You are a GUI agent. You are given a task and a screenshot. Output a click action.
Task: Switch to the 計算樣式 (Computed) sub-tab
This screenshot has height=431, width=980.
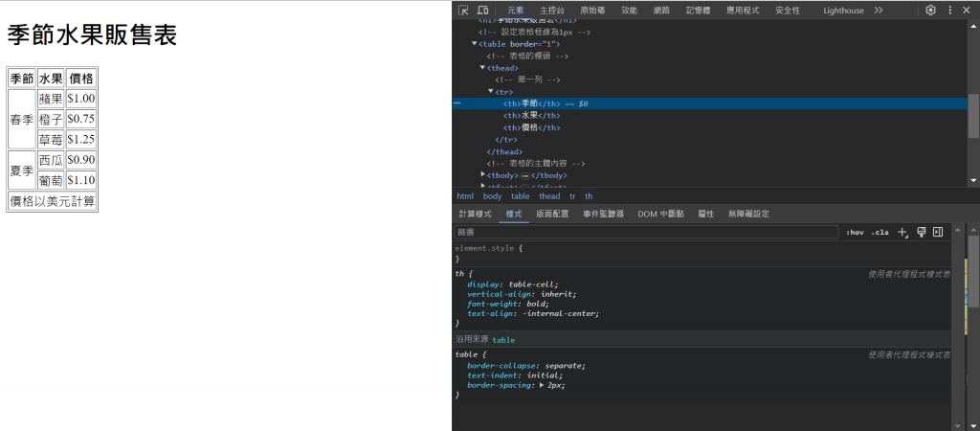475,214
